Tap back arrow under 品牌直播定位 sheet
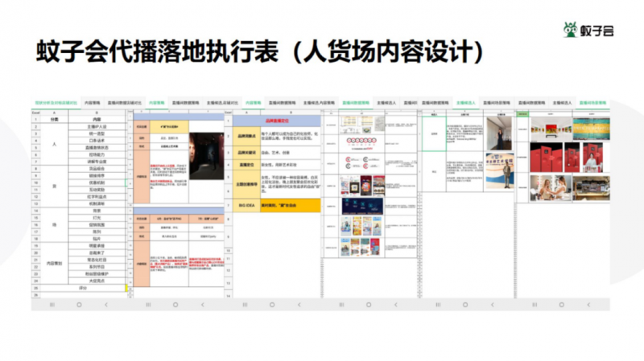Screen dimensions: 644x361 (299, 305)
